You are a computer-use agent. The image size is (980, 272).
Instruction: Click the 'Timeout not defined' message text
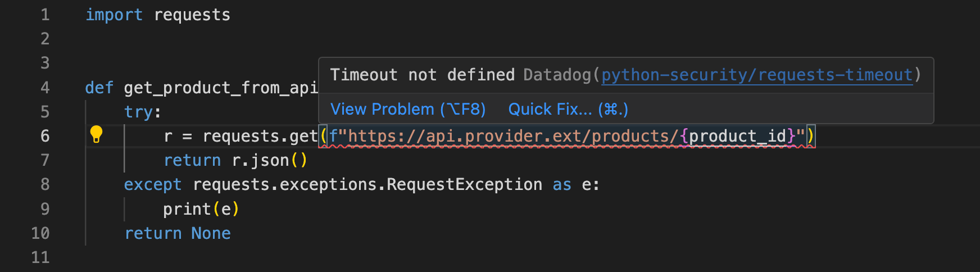422,75
